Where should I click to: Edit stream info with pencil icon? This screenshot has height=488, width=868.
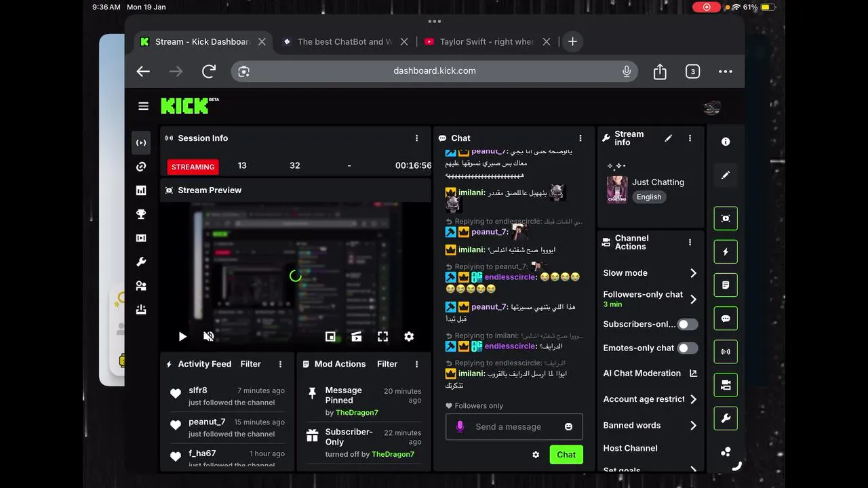[x=668, y=138]
